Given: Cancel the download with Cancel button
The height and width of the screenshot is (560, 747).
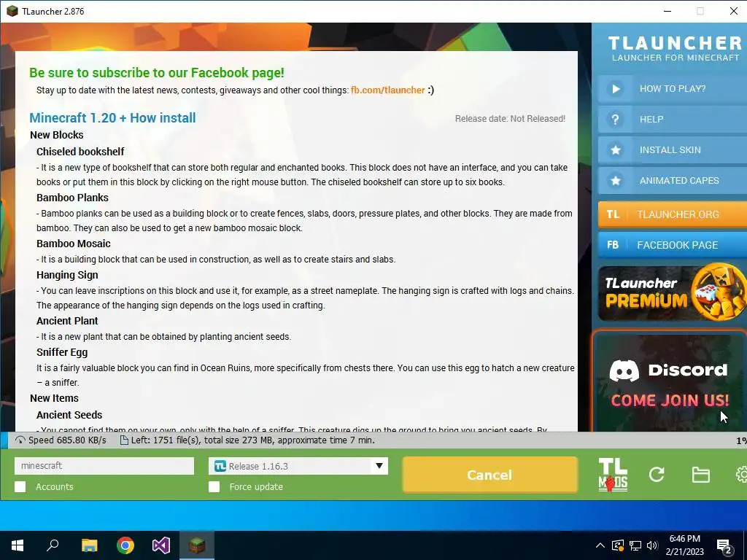Looking at the screenshot, I should pos(489,475).
